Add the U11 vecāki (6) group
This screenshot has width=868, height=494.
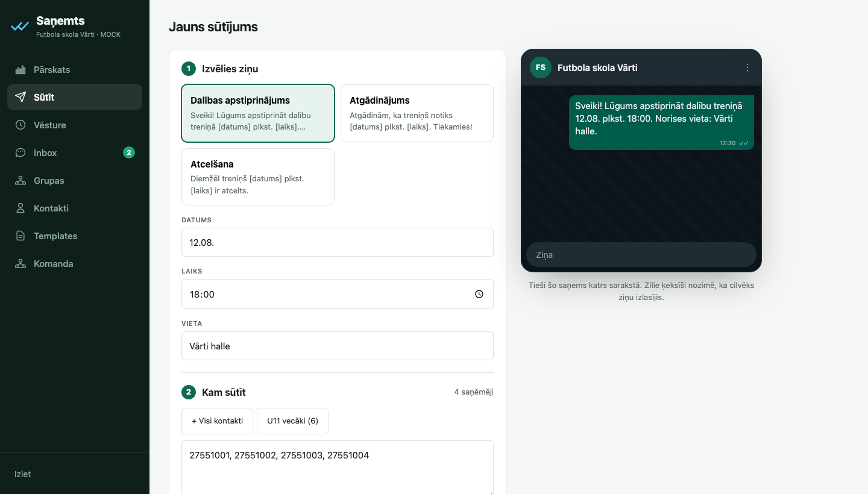coord(292,421)
